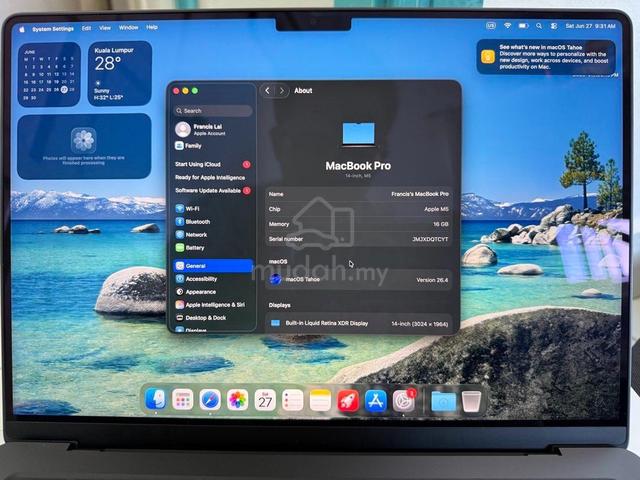
Task: Open the System Settings menu
Action: click(x=53, y=29)
